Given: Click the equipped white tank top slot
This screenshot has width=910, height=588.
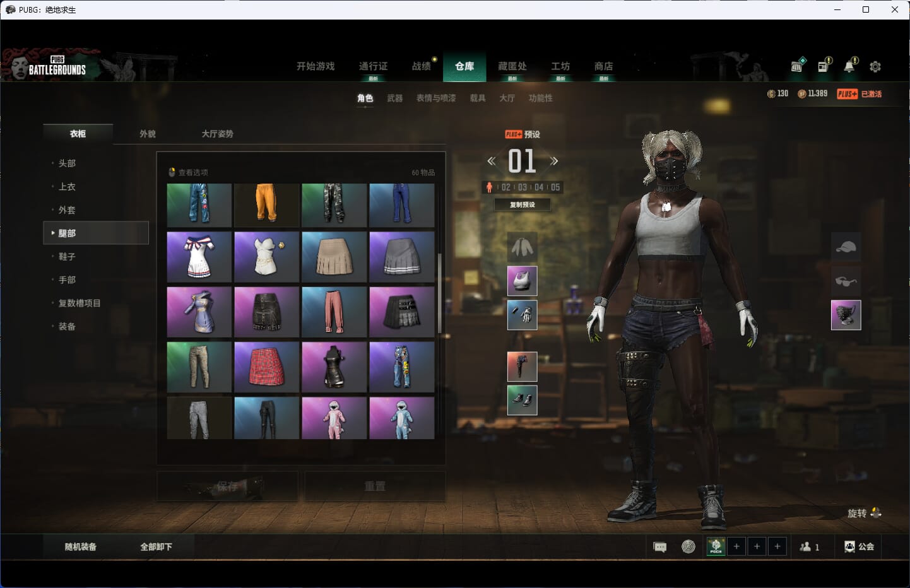Looking at the screenshot, I should point(523,281).
